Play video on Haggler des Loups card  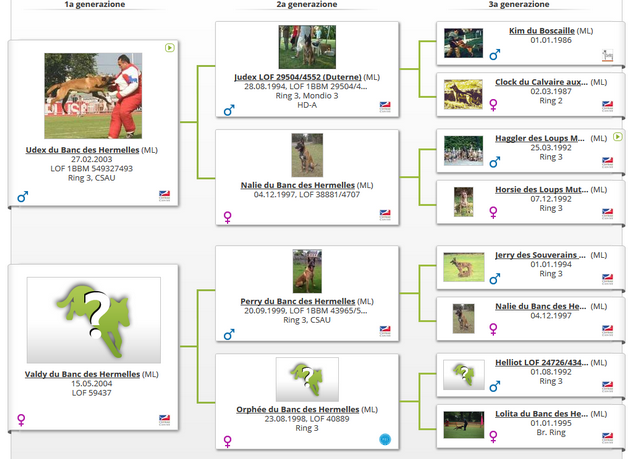point(617,135)
